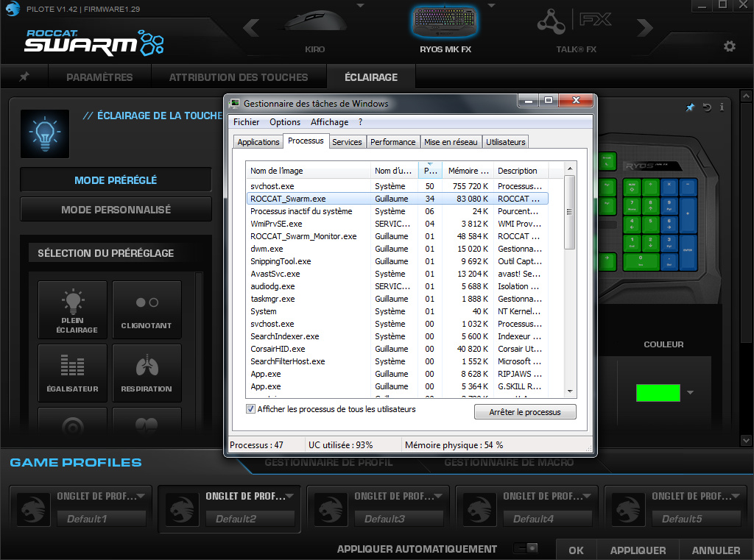754x560 pixels.
Task: Click the Default4 profile Roccat icon
Action: coord(479,509)
